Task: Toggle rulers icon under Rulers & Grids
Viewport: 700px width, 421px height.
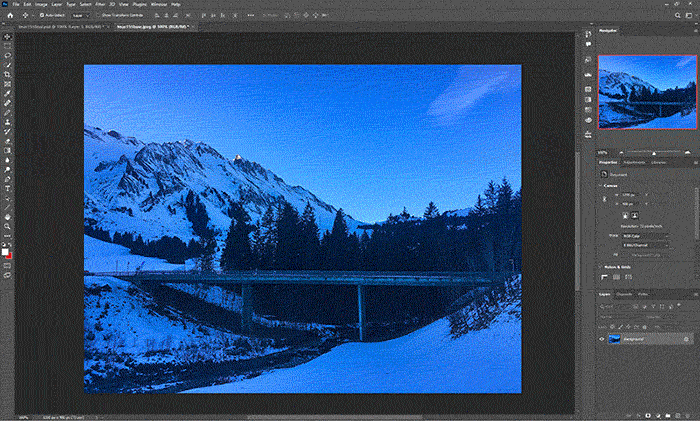Action: [604, 277]
